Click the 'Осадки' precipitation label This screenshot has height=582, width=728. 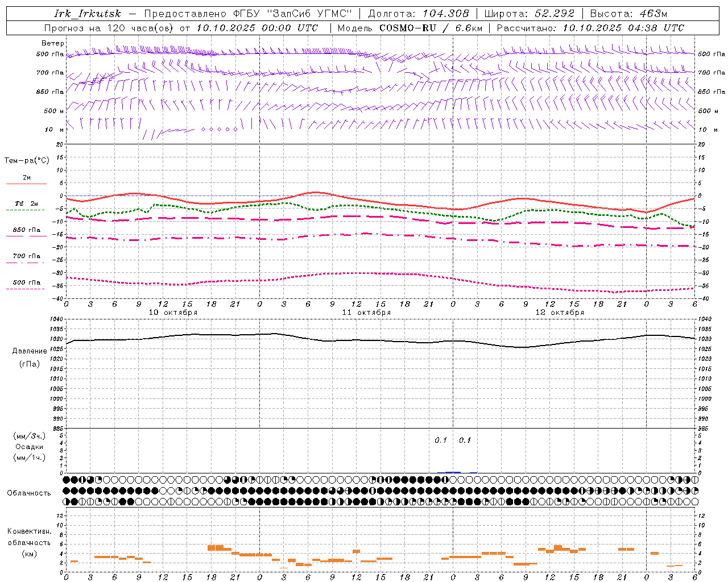30,447
